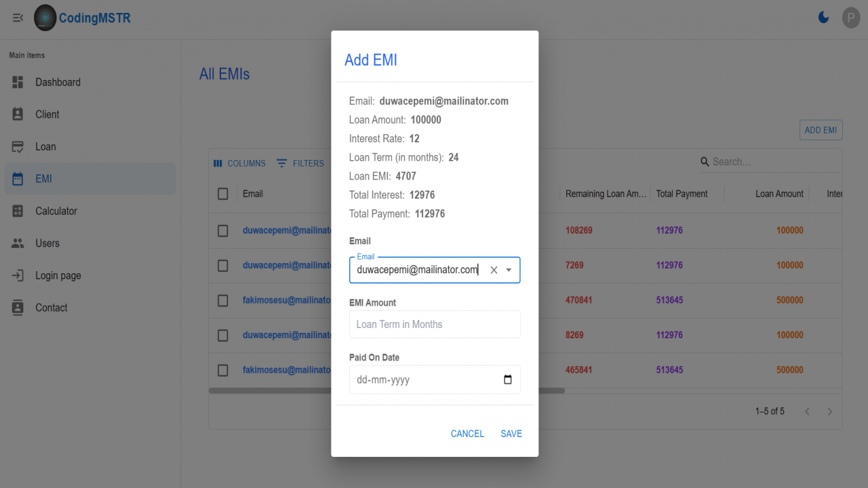
Task: Open the calendar picker icon in Paid On Date
Action: tap(508, 380)
